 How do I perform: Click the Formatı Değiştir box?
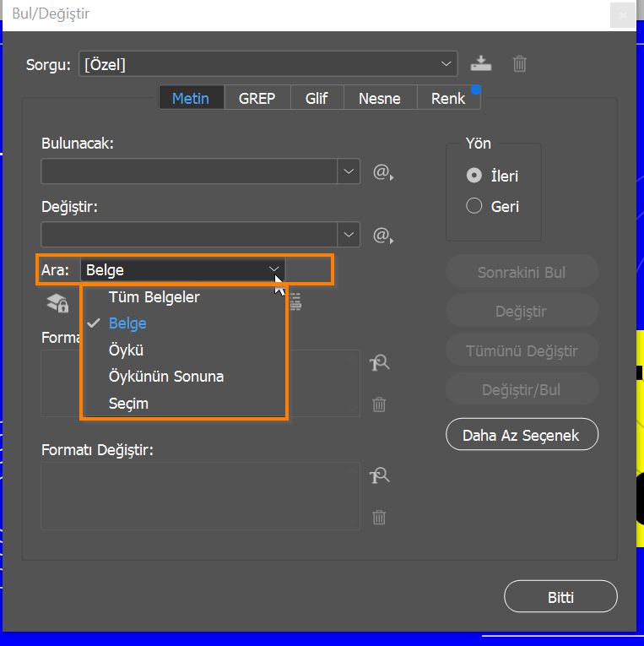201,496
